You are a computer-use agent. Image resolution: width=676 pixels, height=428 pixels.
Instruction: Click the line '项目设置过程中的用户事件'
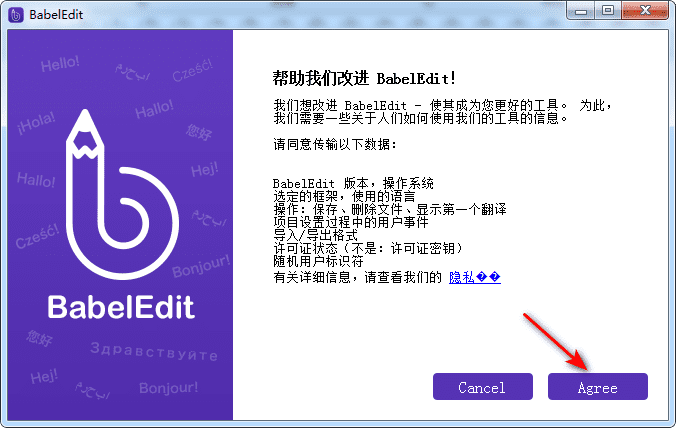(351, 222)
